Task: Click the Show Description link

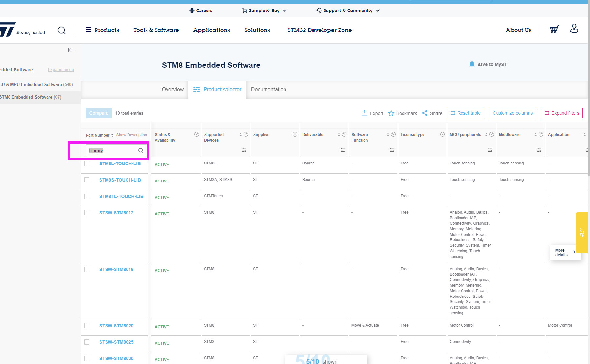Action: click(131, 135)
